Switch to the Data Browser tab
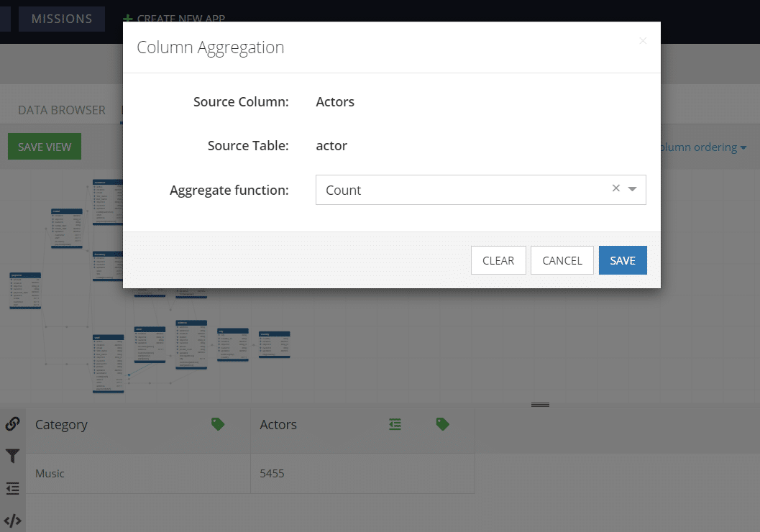The width and height of the screenshot is (760, 532). (x=62, y=110)
